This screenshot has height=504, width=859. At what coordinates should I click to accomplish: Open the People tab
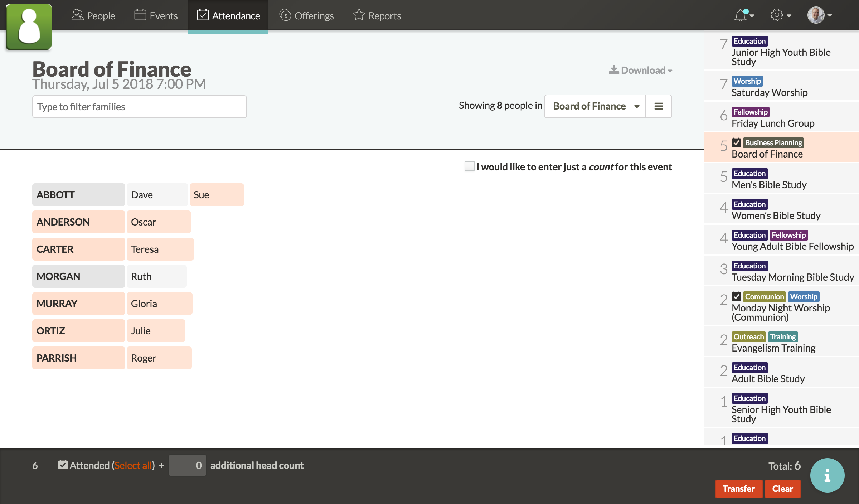93,16
